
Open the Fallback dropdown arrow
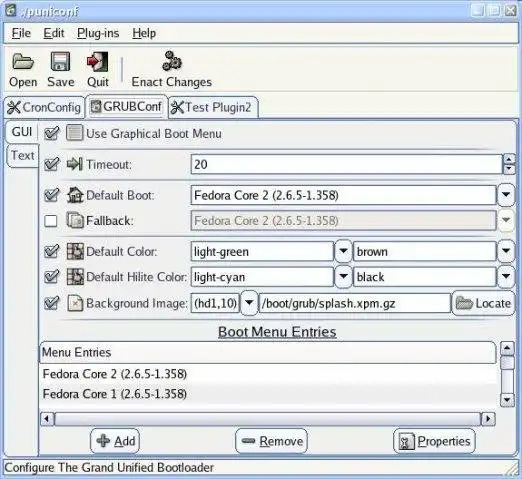pos(506,220)
